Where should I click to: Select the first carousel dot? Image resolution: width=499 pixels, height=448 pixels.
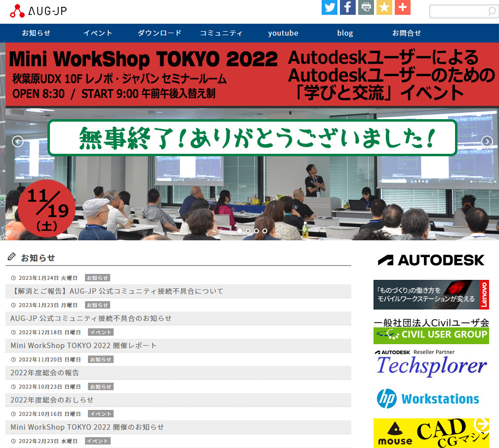pos(240,231)
